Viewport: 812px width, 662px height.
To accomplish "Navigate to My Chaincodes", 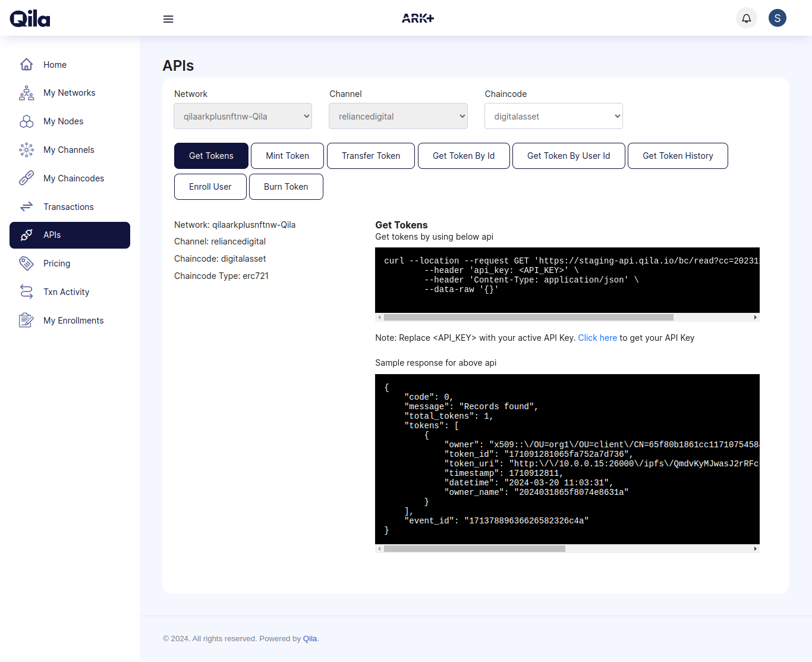I will (x=70, y=178).
